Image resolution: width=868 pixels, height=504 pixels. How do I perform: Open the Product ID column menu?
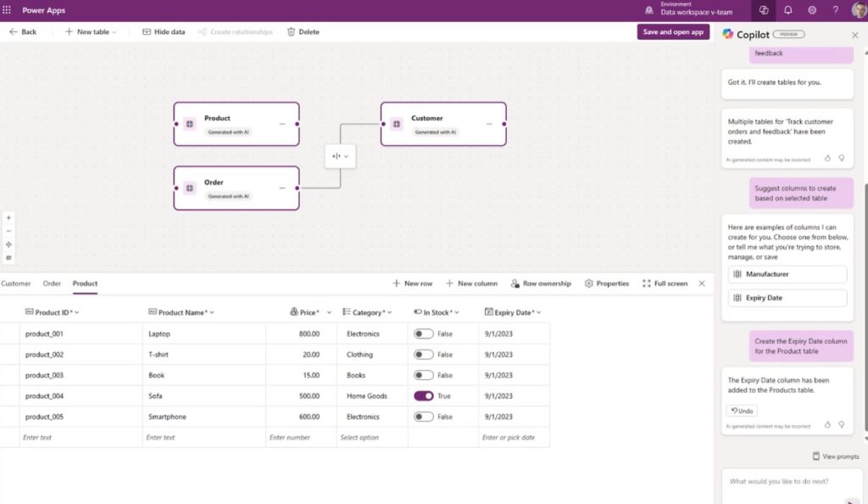coord(77,312)
